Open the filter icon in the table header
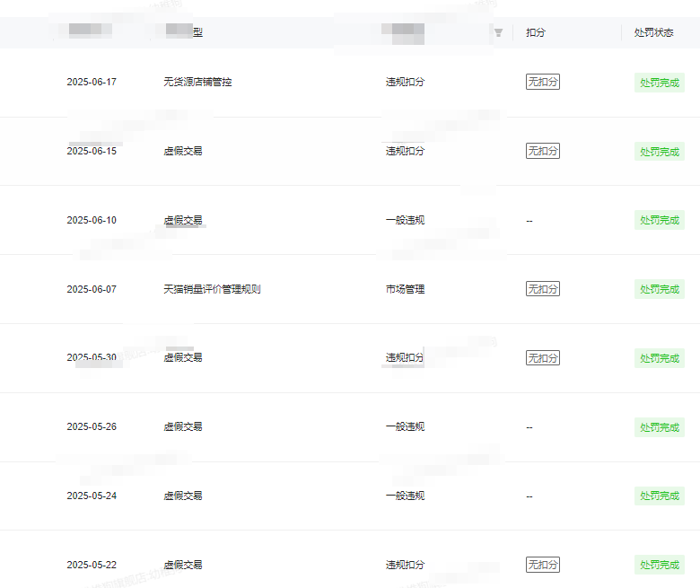The height and width of the screenshot is (588, 700). (x=498, y=32)
